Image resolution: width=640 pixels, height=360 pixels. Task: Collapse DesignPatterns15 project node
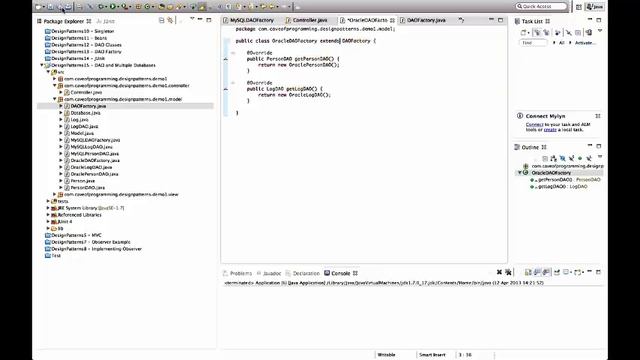tap(42, 65)
